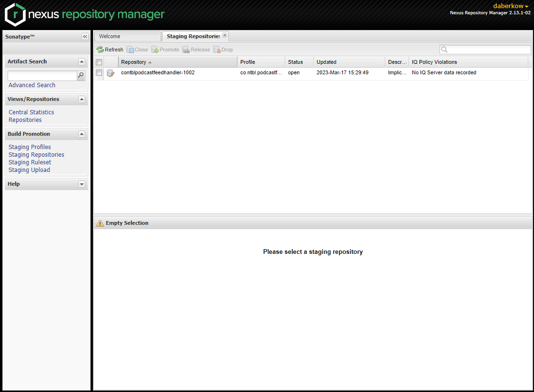Collapse the Build Promotion section
534x392 pixels.
(x=82, y=134)
